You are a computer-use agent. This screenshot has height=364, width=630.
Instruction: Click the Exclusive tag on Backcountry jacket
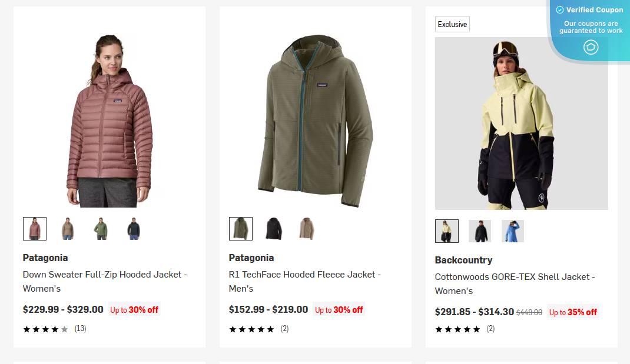(452, 24)
